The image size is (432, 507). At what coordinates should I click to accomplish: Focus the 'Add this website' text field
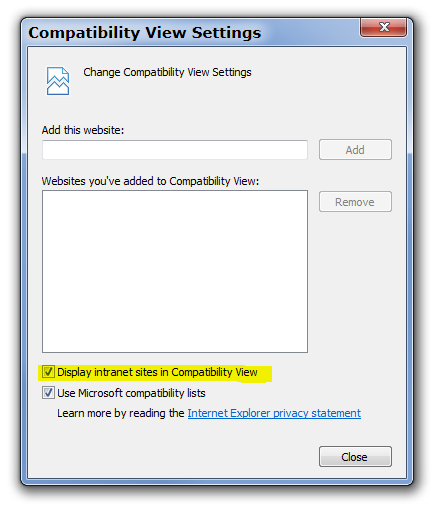click(x=175, y=150)
